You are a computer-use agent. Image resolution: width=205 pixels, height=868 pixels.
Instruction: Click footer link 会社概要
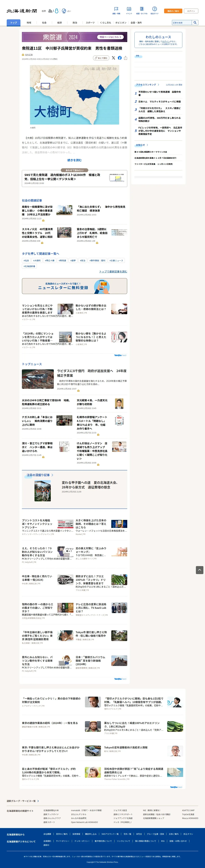[47, 834]
